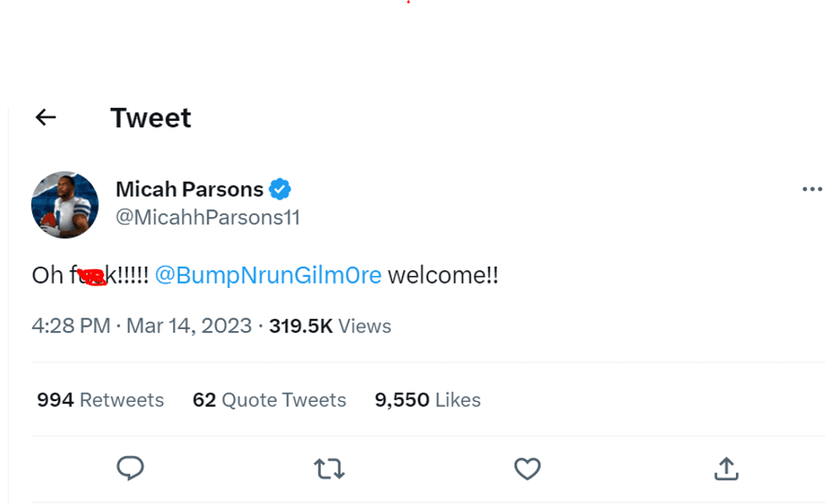Go back using the left arrow
The height and width of the screenshot is (504, 828).
46,117
